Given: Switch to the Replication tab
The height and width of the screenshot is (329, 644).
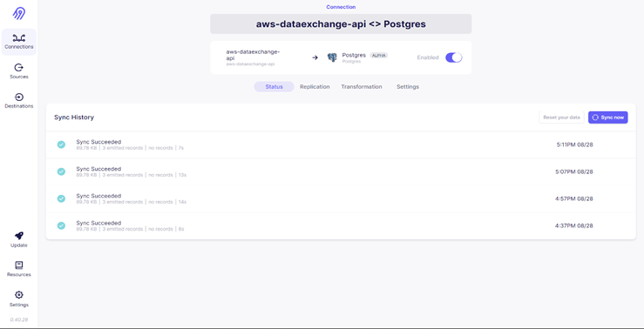Looking at the screenshot, I should pyautogui.click(x=315, y=87).
